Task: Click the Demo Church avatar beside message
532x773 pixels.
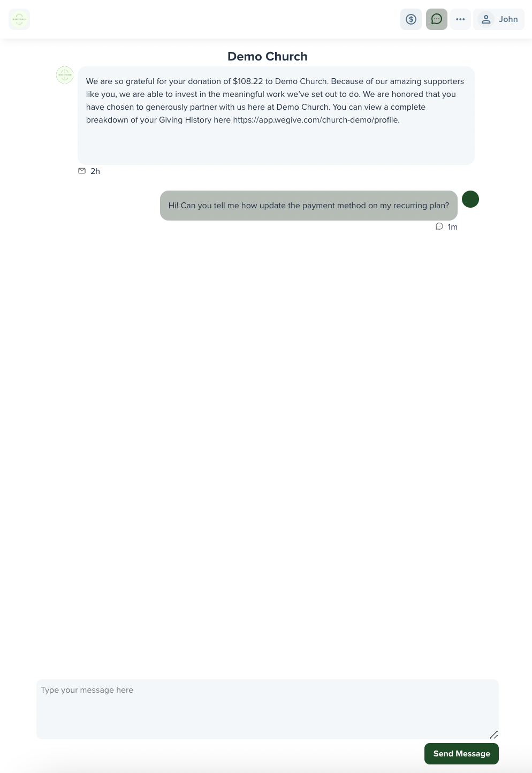Action: point(65,75)
